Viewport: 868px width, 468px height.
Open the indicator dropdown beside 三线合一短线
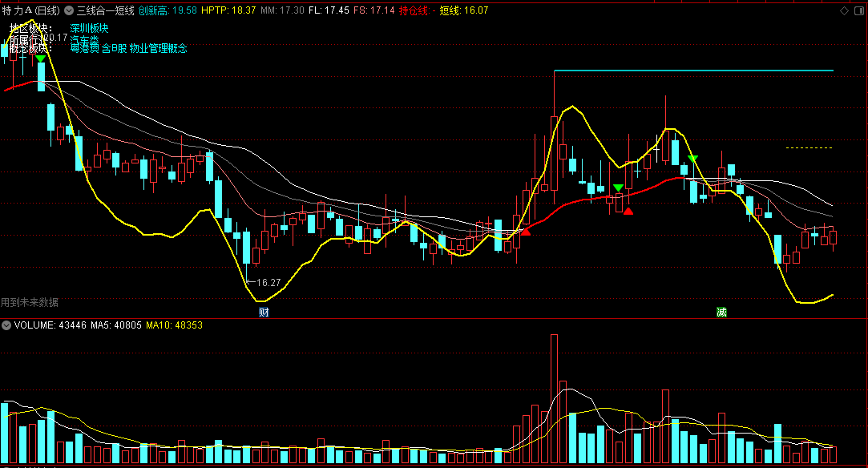69,10
